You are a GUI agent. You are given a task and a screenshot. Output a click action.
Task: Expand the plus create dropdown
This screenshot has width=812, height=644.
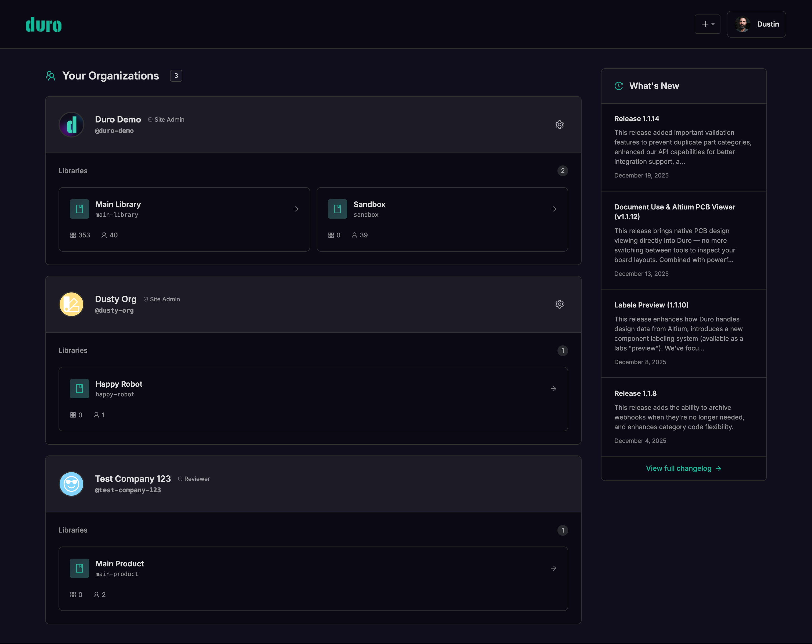707,24
